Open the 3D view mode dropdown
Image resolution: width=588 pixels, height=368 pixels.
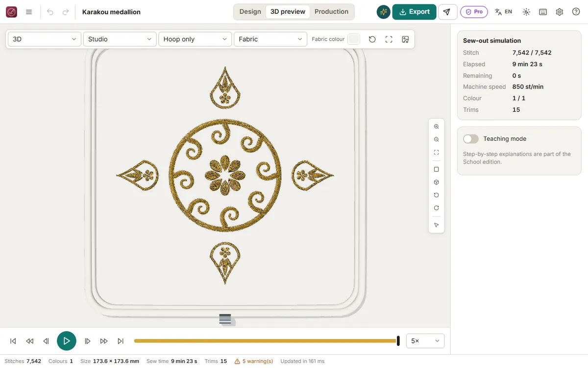point(45,39)
